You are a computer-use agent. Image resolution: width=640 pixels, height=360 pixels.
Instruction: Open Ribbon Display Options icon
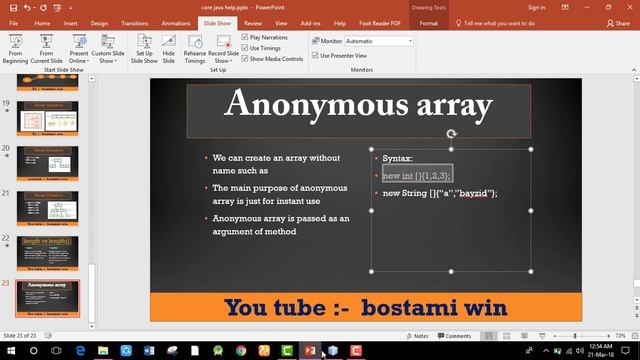click(x=565, y=7)
